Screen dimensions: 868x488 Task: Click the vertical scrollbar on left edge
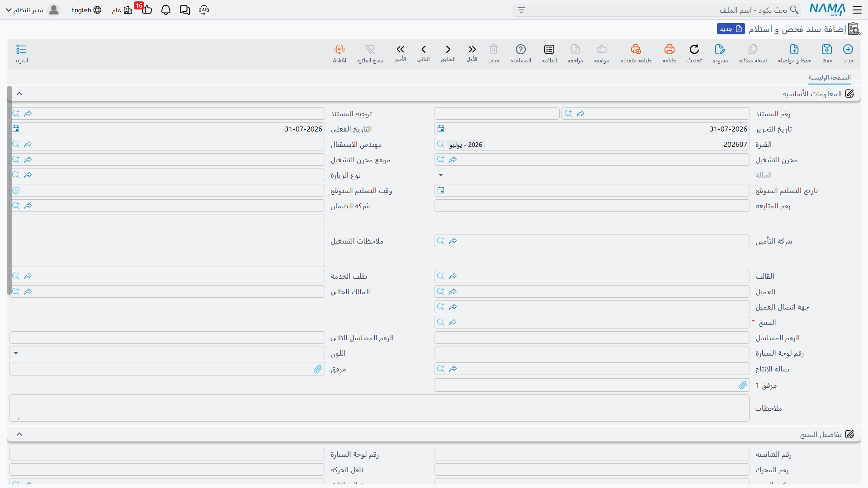(9, 190)
